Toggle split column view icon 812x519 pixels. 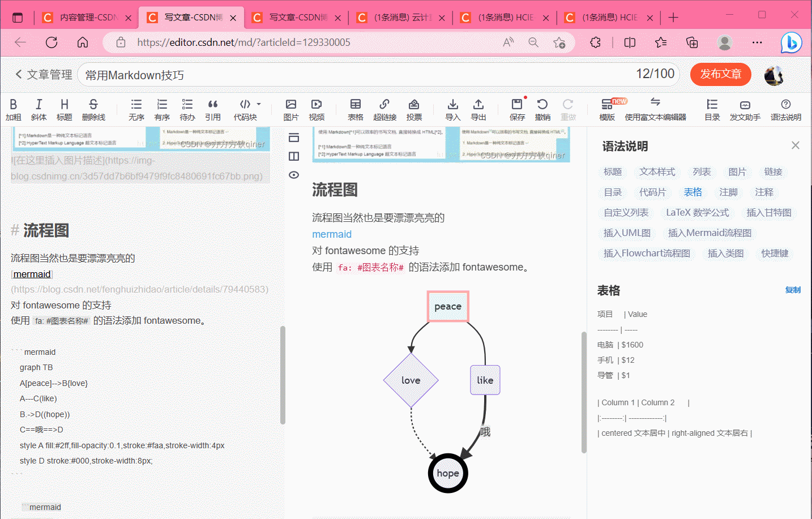[x=294, y=156]
